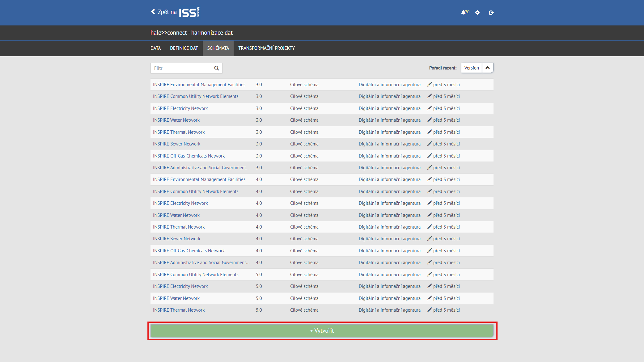Screen dimensions: 644x362
Task: Select the SCHÉMATA tab
Action: 218,48
